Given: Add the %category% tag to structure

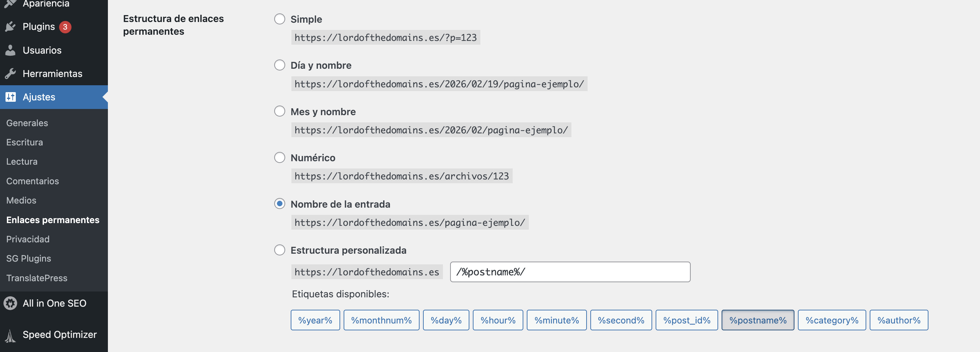Looking at the screenshot, I should pyautogui.click(x=832, y=320).
